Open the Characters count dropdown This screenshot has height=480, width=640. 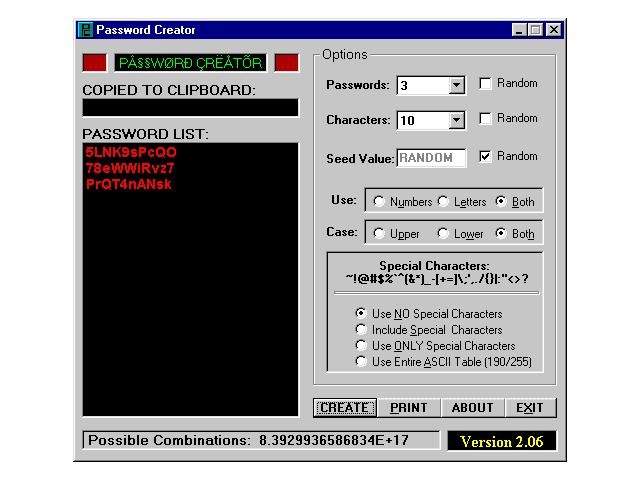457,121
